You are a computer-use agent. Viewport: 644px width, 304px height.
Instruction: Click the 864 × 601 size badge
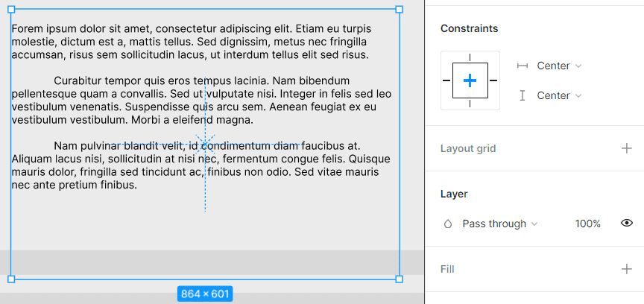coord(205,294)
